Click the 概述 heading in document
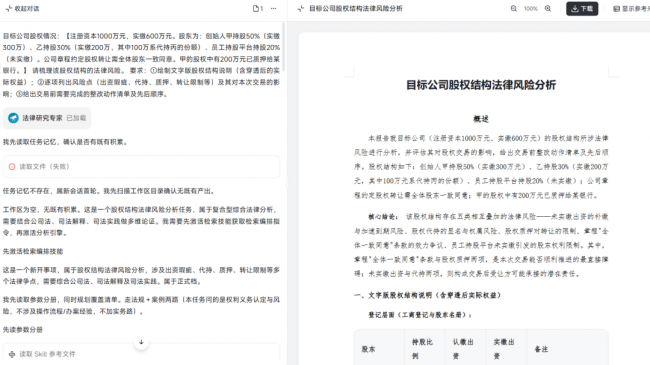 pos(481,119)
